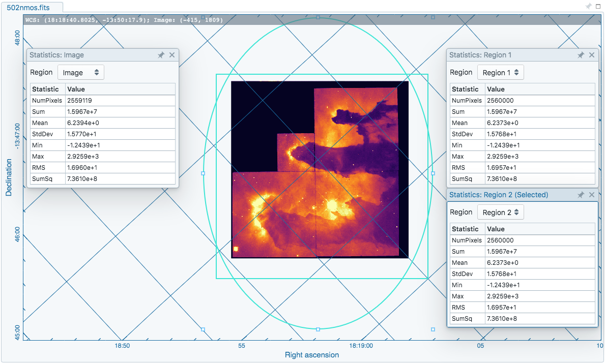Select the Min row in Region 2 panel
Image resolution: width=605 pixels, height=364 pixels.
(523, 285)
